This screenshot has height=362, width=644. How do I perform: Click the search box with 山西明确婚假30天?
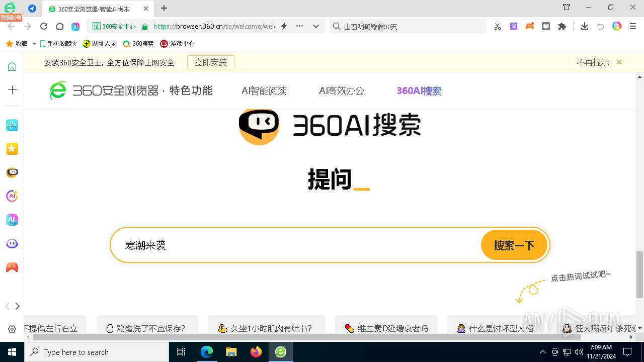(409, 27)
